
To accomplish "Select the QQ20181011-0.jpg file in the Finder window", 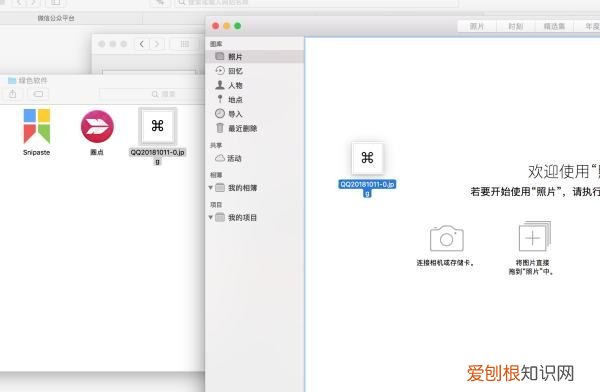I will (157, 126).
